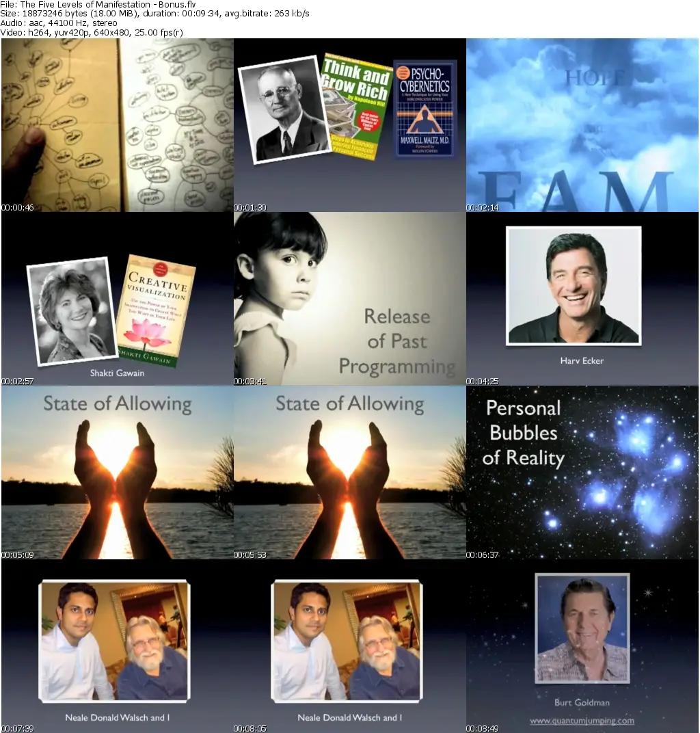Click the mind-map thumbnail at 00:00:46
Viewport: 700px width, 733px height.
(118, 125)
